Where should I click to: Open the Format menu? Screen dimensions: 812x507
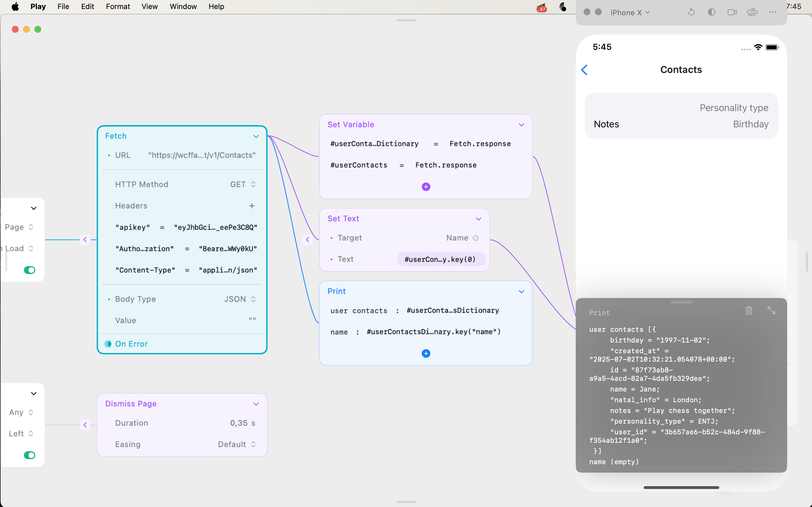(118, 6)
